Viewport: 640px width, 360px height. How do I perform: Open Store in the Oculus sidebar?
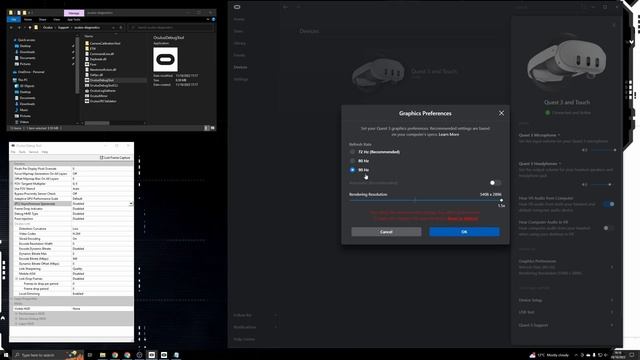pos(238,31)
